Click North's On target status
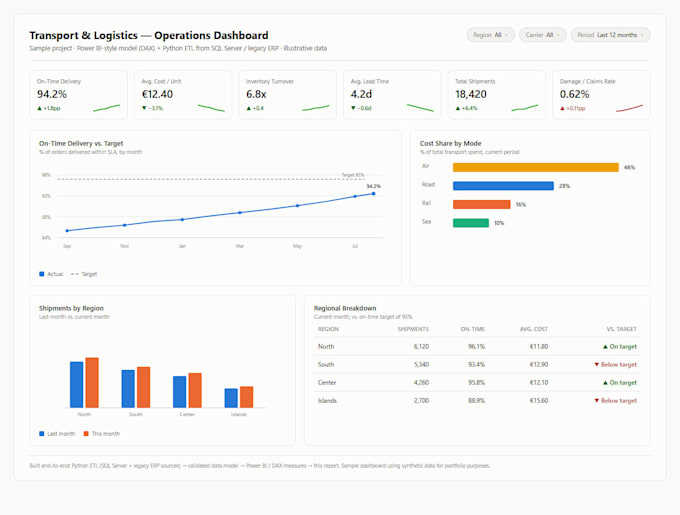 (x=620, y=346)
